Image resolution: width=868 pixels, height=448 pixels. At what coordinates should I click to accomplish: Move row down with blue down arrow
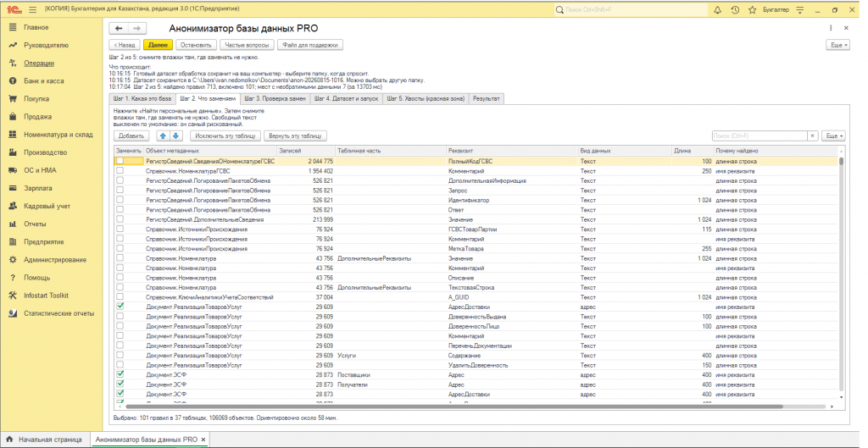(175, 136)
